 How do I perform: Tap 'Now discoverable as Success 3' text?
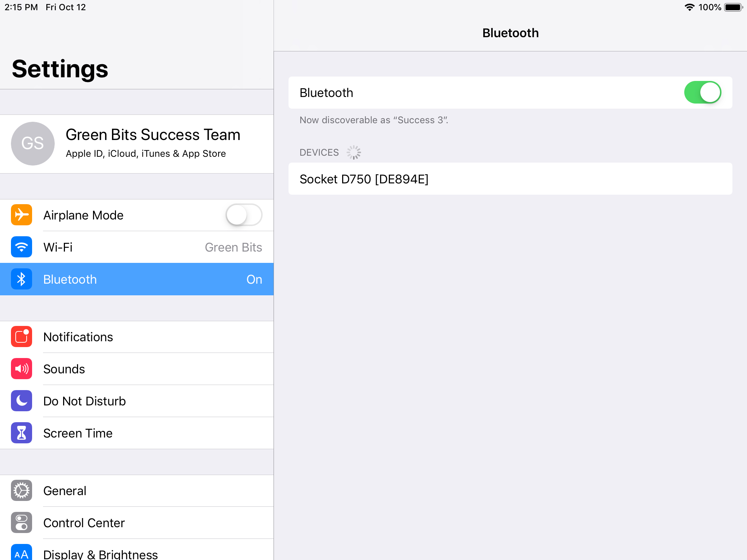click(374, 120)
